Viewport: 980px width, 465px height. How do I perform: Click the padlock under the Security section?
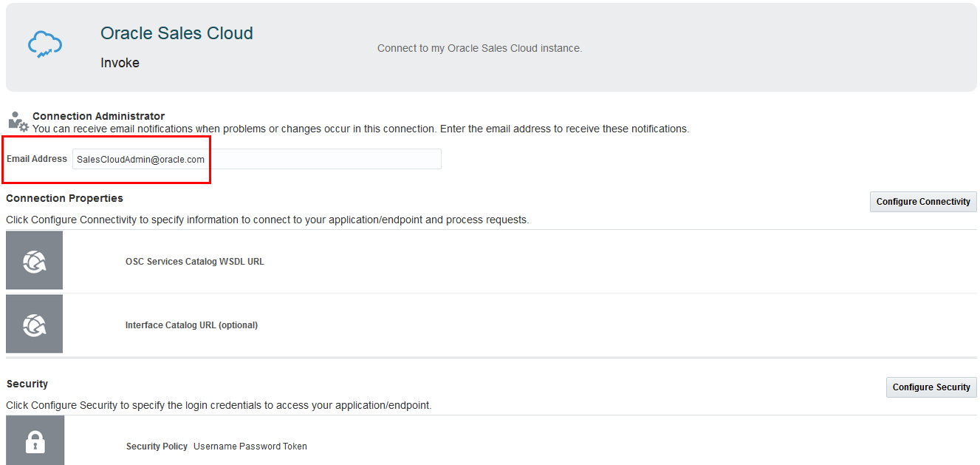35,440
